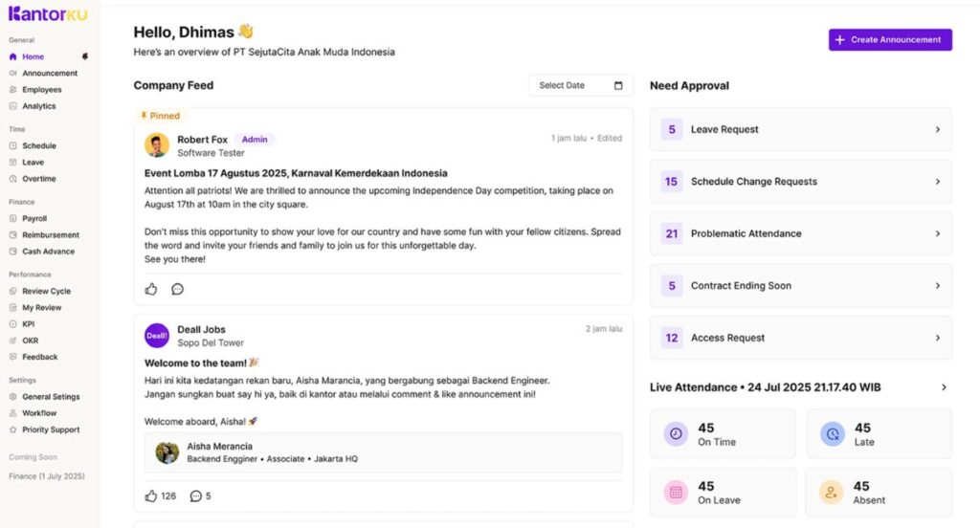Screen dimensions: 980x528
Task: Open General Settings in sidebar
Action: coord(51,397)
